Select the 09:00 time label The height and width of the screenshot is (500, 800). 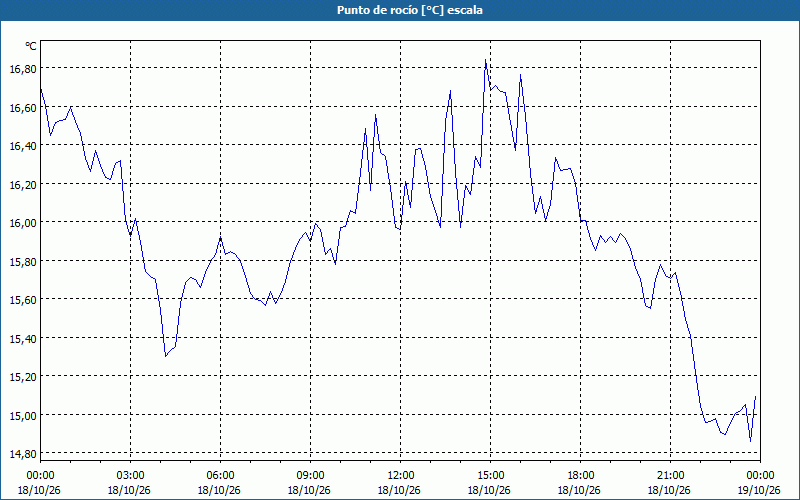(310, 476)
